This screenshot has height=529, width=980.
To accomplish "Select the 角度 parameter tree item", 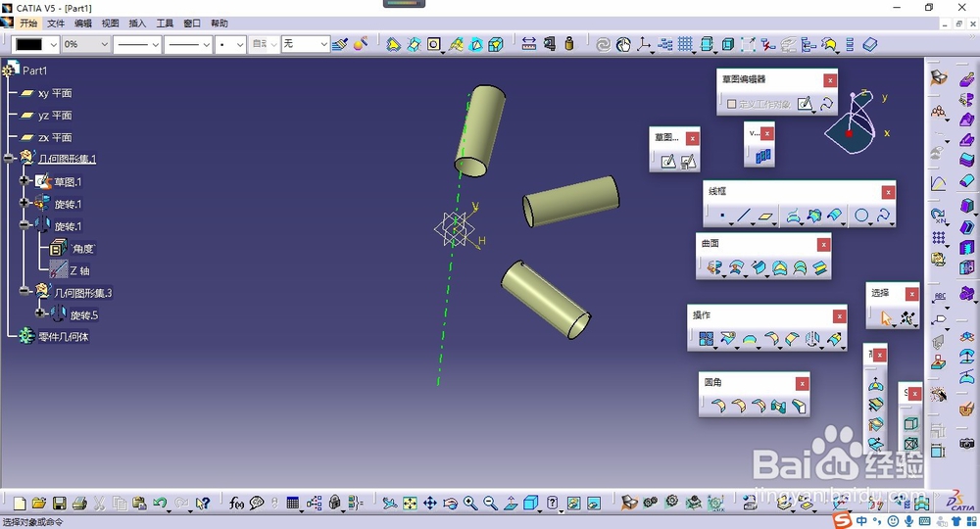I will (83, 249).
